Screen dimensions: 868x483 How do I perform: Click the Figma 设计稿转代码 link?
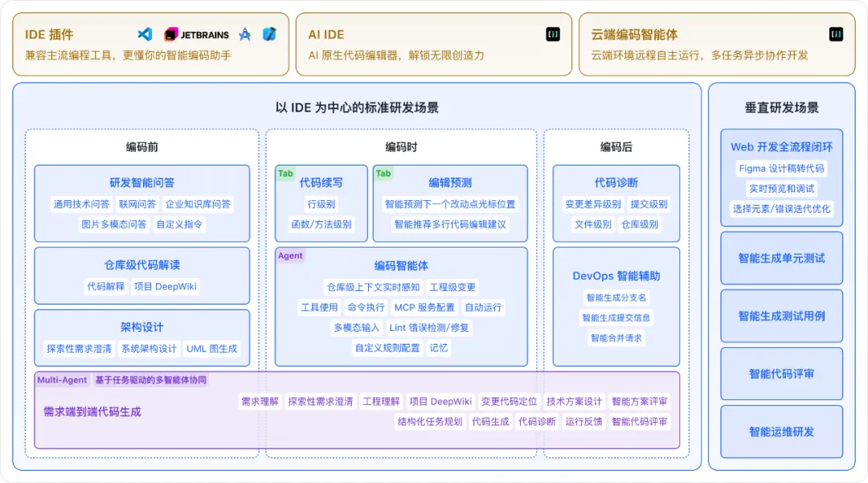pos(780,167)
